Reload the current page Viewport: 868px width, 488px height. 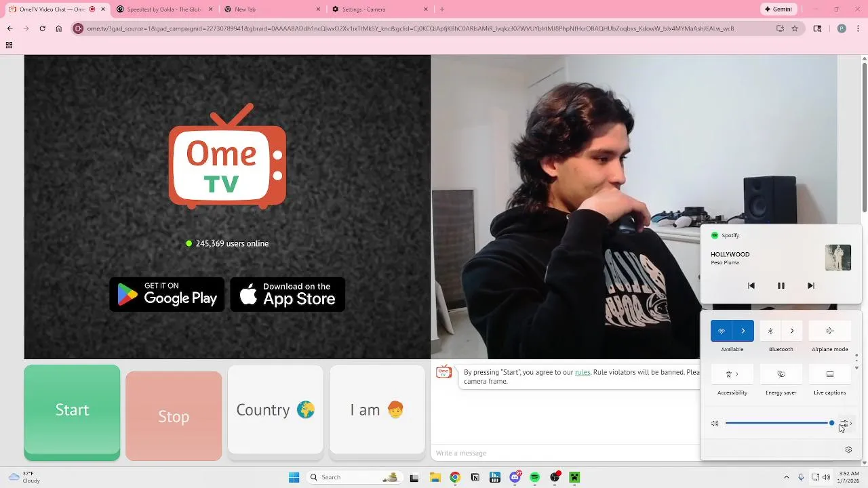42,28
